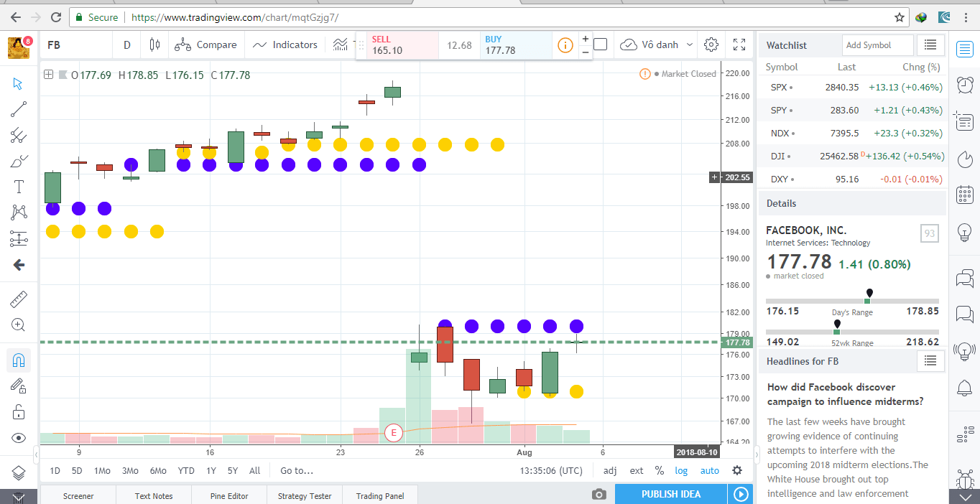This screenshot has height=504, width=980.
Task: Select the 5Y time range
Action: (233, 471)
